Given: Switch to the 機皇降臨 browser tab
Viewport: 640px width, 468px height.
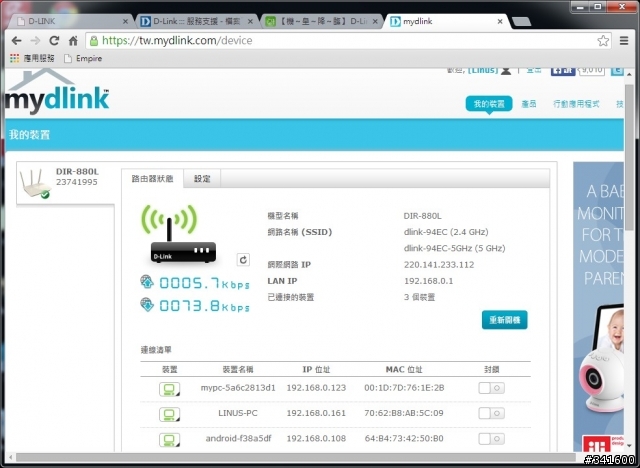Looking at the screenshot, I should [x=322, y=21].
